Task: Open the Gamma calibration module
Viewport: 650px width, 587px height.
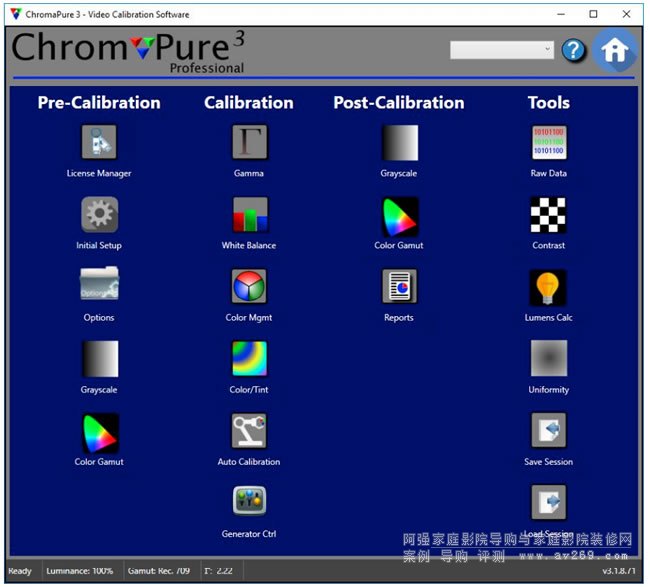Action: 249,143
